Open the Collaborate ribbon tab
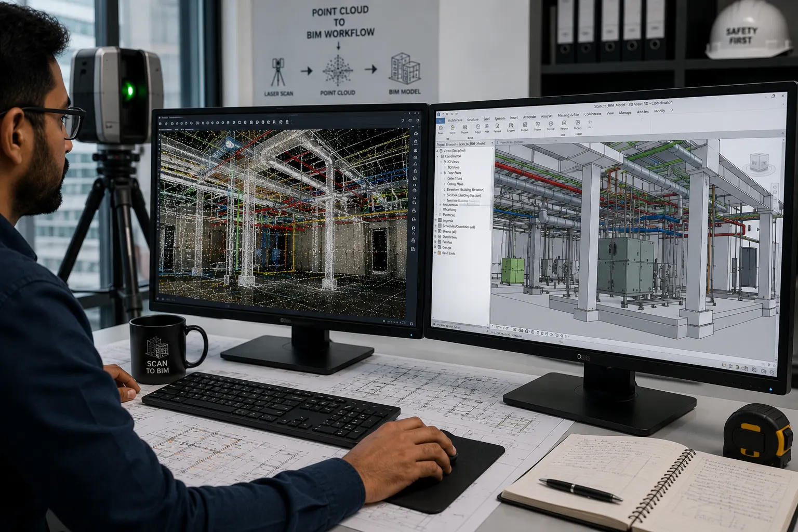The height and width of the screenshot is (532, 798). click(x=593, y=114)
